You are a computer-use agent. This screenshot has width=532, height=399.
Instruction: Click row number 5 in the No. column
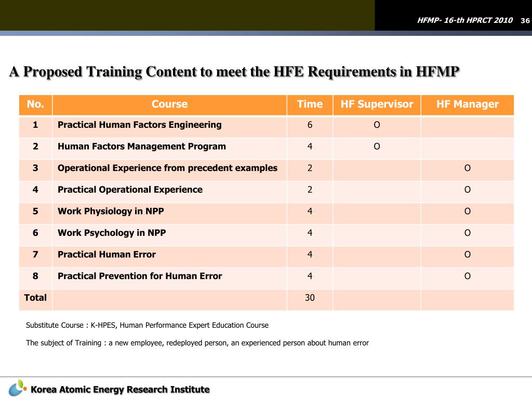coord(35,211)
